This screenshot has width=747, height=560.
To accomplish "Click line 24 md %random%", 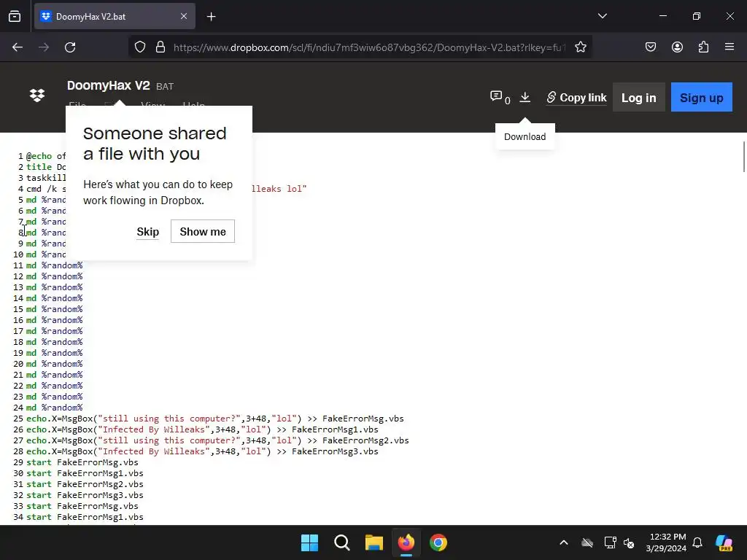I will point(54,408).
